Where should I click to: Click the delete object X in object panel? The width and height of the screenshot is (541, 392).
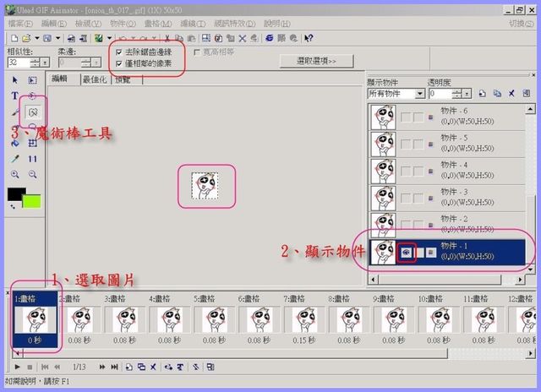point(511,94)
